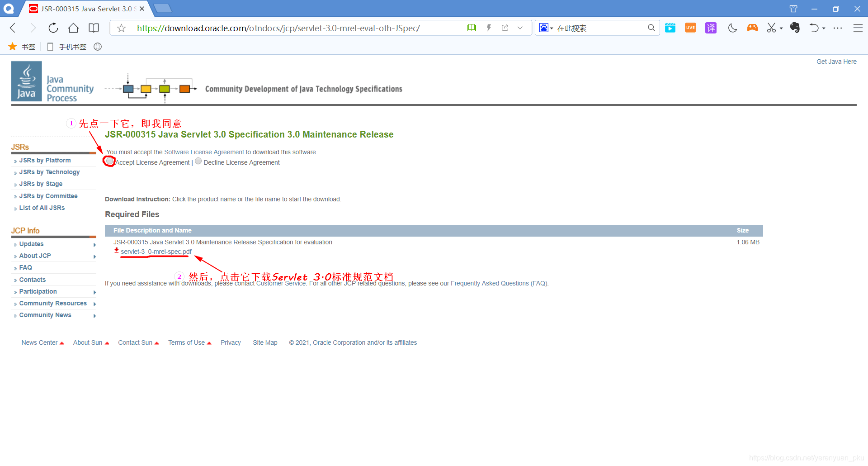Open the 手机书签 mobile bookmarks folder

[x=67, y=47]
